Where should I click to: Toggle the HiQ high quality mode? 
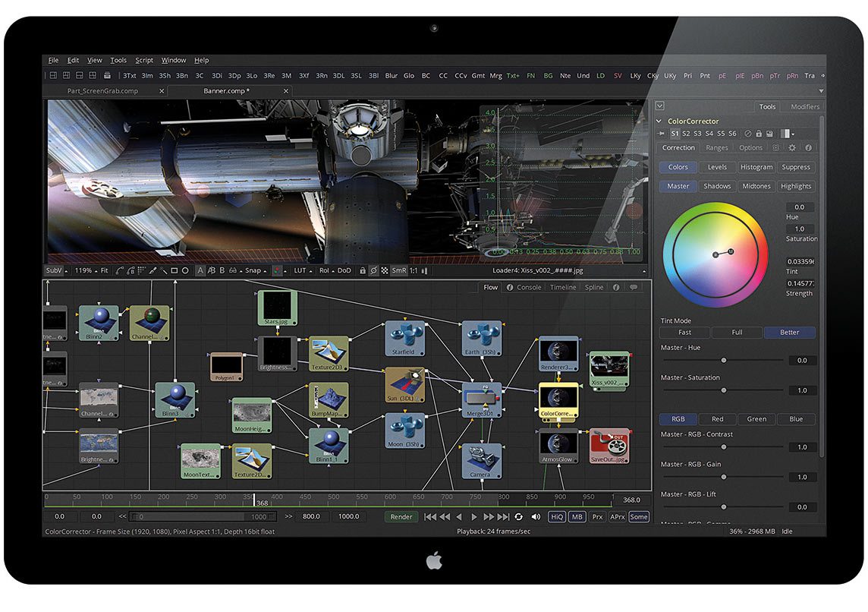point(557,517)
